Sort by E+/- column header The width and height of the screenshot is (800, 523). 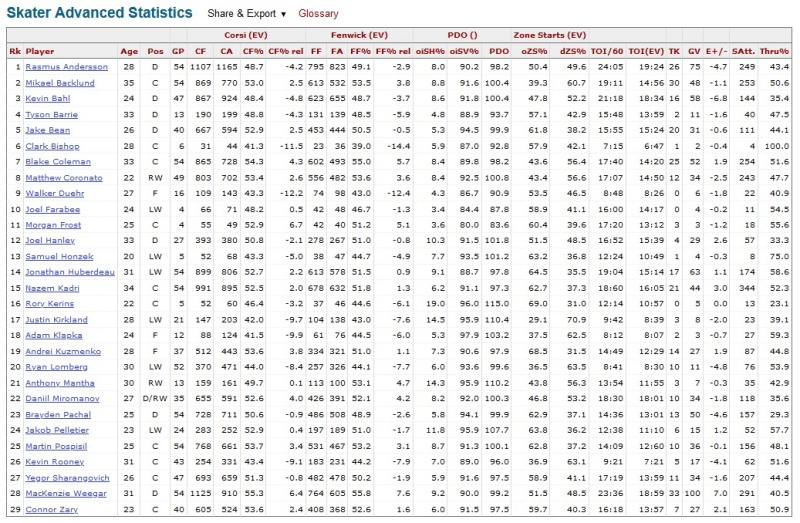pyautogui.click(x=717, y=51)
